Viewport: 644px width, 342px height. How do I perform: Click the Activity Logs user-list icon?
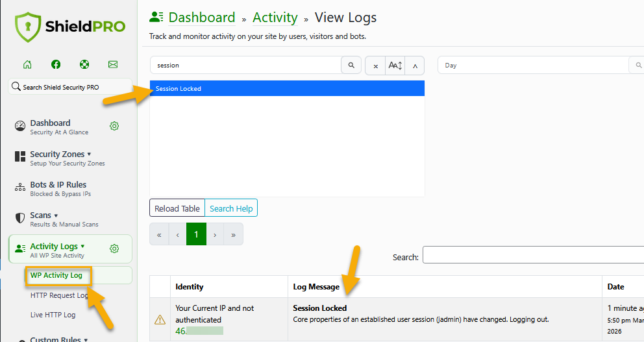pyautogui.click(x=20, y=249)
